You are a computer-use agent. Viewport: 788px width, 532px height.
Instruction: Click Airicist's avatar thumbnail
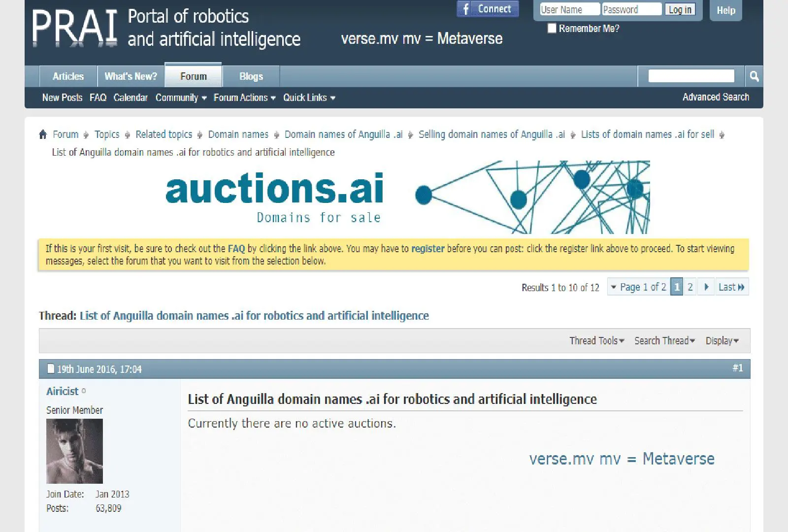tap(74, 451)
